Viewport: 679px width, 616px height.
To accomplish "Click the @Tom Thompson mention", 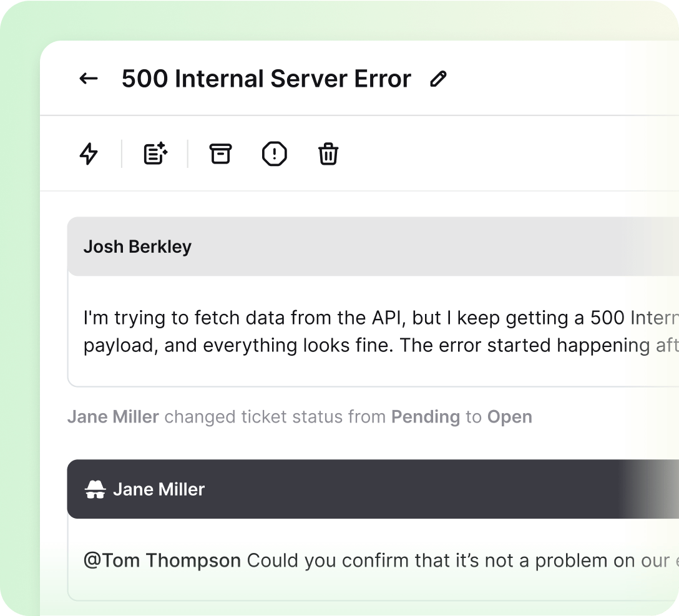I will pos(162,560).
